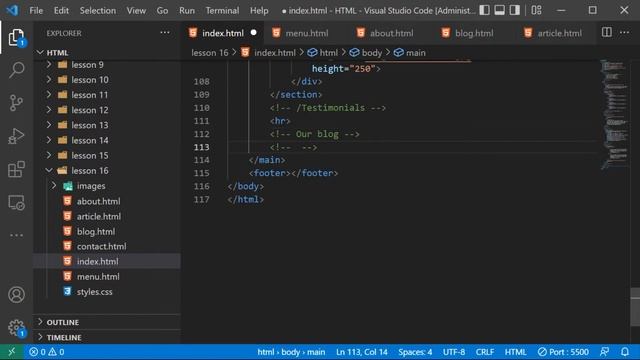640x360 pixels.
Task: Open errors and warnings count in status bar
Action: (x=47, y=352)
